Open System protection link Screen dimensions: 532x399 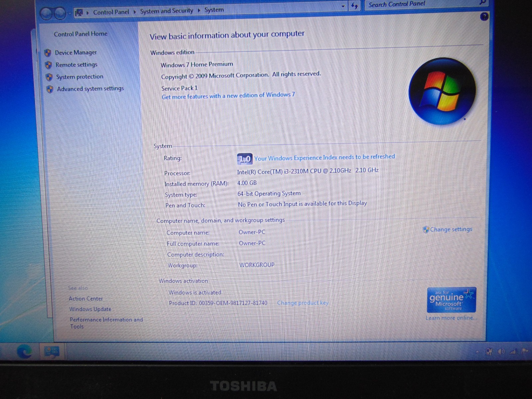coord(80,77)
